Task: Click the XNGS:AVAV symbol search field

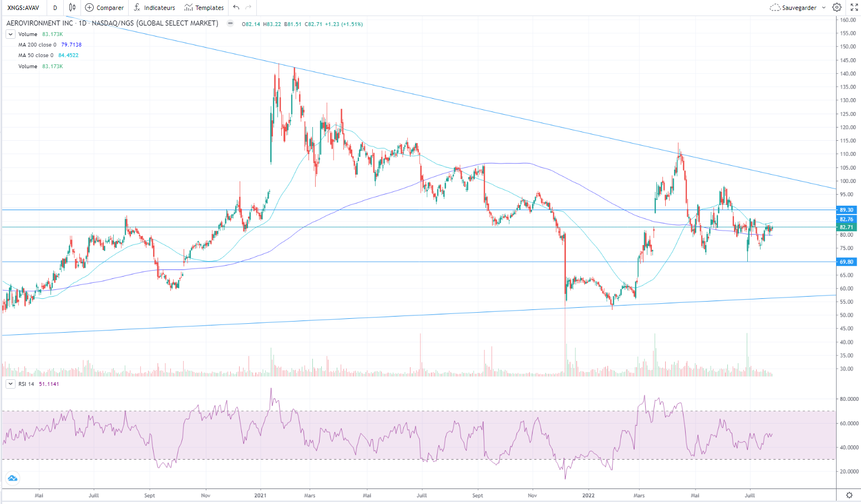Action: tap(23, 8)
